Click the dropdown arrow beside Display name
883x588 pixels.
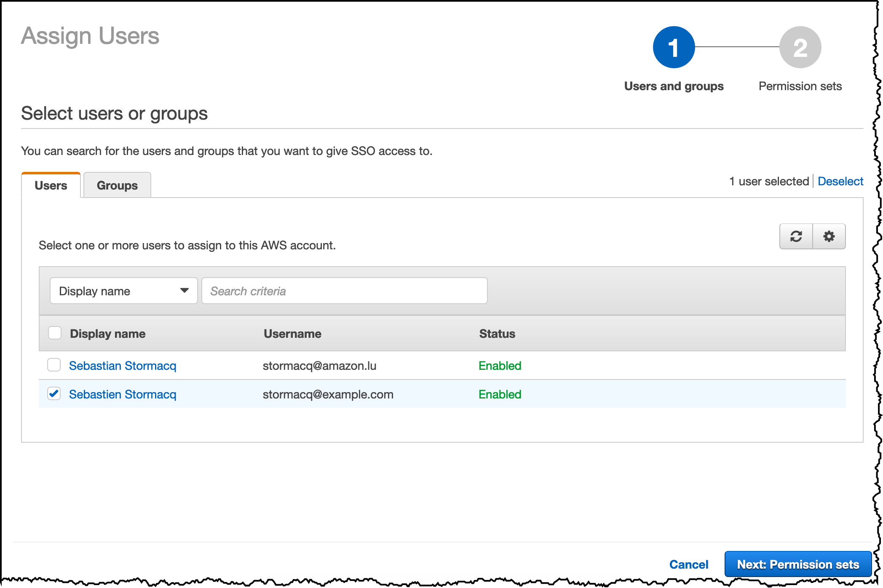pyautogui.click(x=184, y=291)
